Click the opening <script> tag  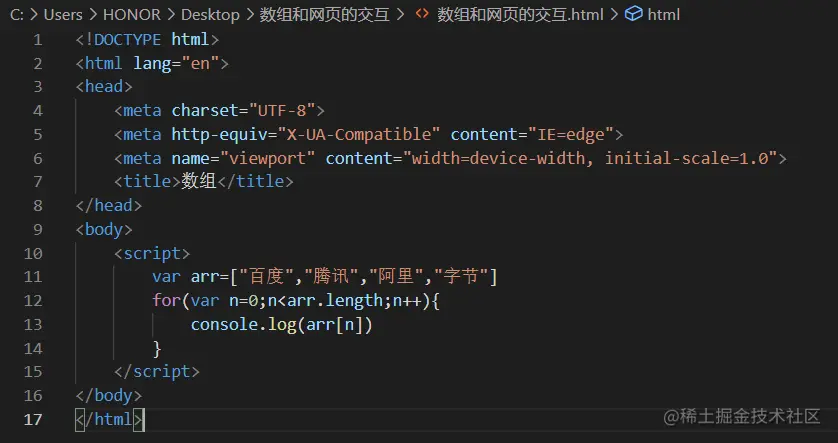click(x=152, y=253)
